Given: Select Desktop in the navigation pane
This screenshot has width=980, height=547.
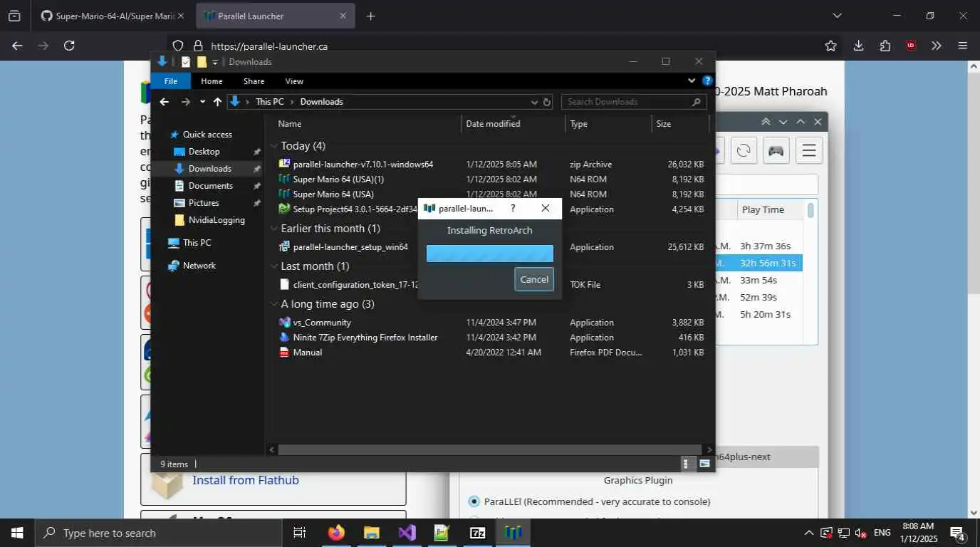Looking at the screenshot, I should [204, 151].
